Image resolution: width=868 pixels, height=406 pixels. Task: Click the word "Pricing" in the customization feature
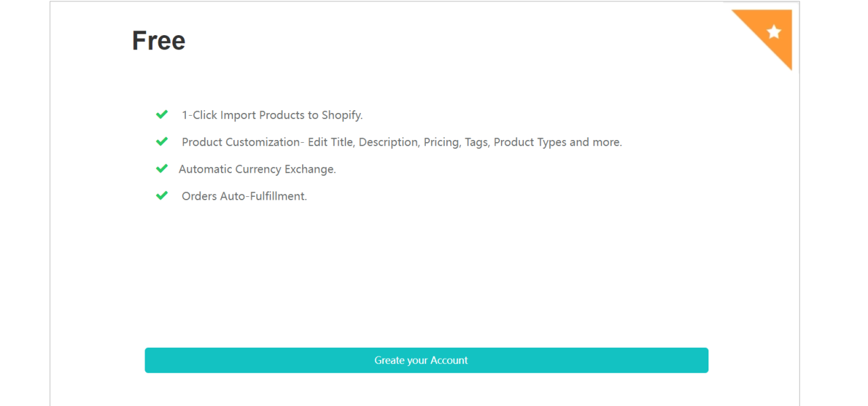[x=440, y=142]
